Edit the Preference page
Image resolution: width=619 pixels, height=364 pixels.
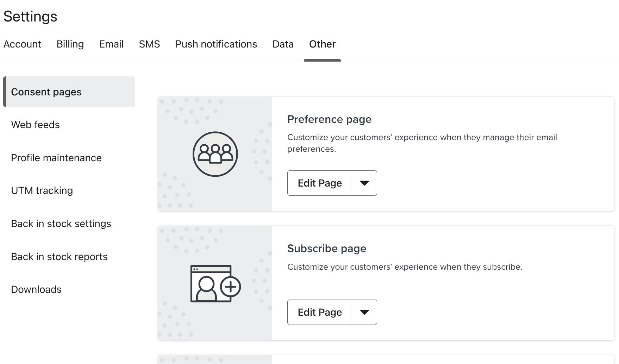[x=320, y=183]
